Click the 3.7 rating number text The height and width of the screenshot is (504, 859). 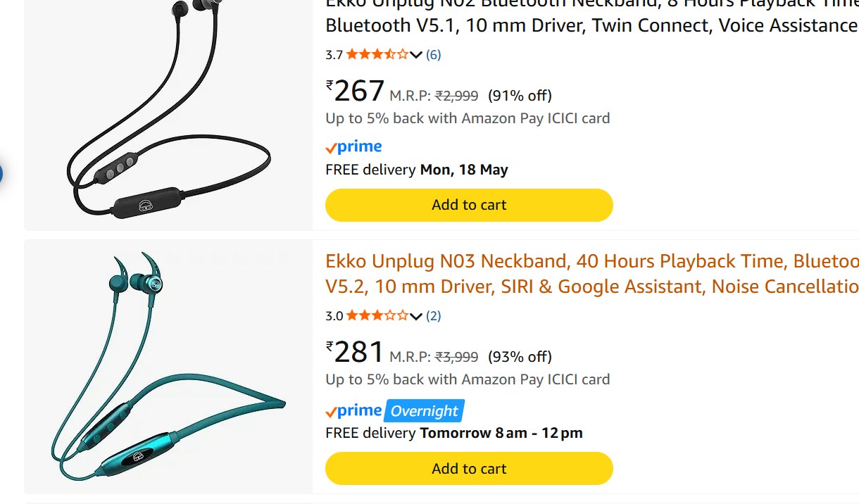tap(334, 55)
